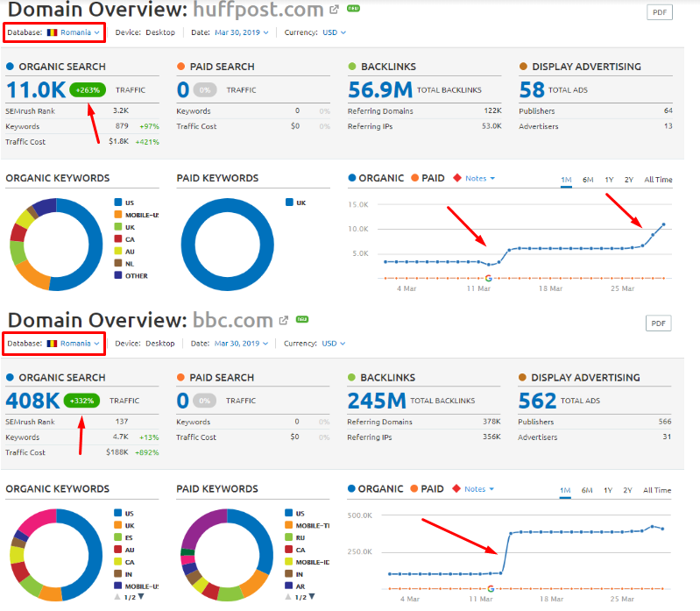
Task: Export bbc.com overview with PDF button
Action: pos(659,323)
